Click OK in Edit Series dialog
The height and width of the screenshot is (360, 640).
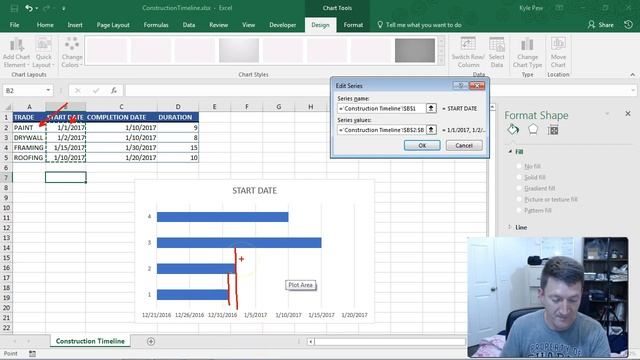[x=422, y=145]
